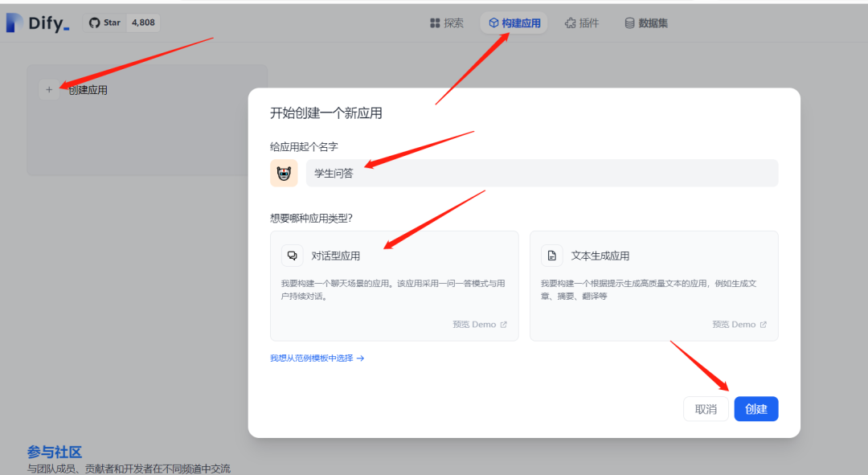Focus the app name field 学生问答
This screenshot has height=475, width=868.
pos(542,174)
